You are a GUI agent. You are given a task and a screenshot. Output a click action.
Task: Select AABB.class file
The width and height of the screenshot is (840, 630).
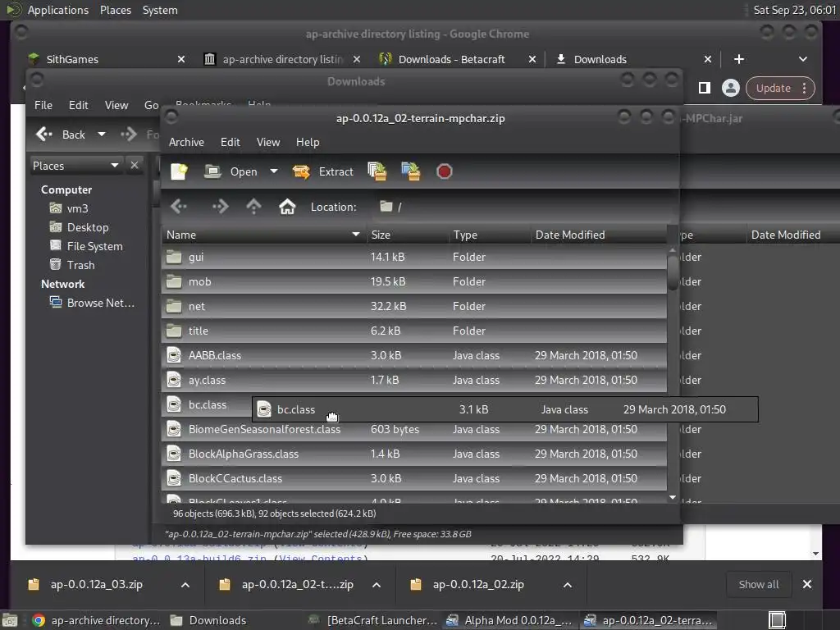tap(414, 356)
